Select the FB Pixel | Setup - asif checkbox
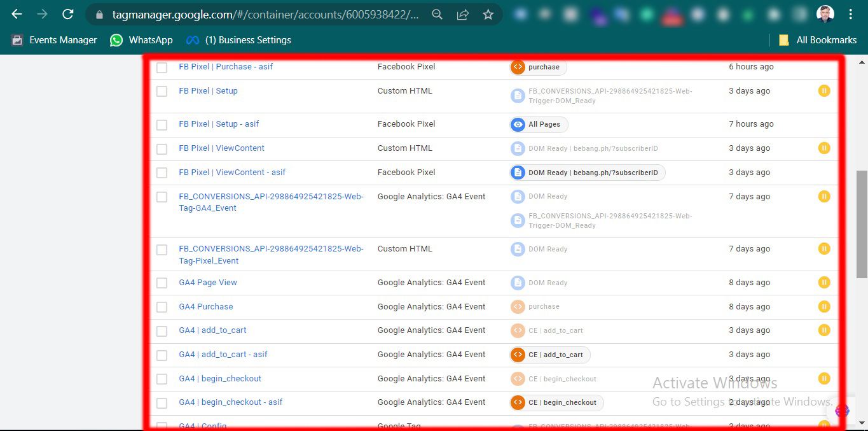 [162, 125]
